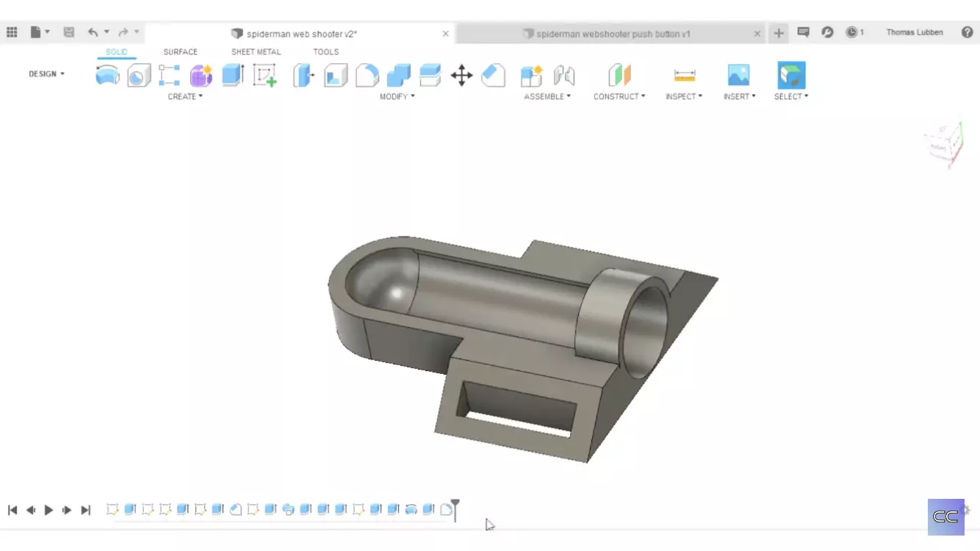Choose the Rectangular Pattern tool

pyautogui.click(x=170, y=75)
